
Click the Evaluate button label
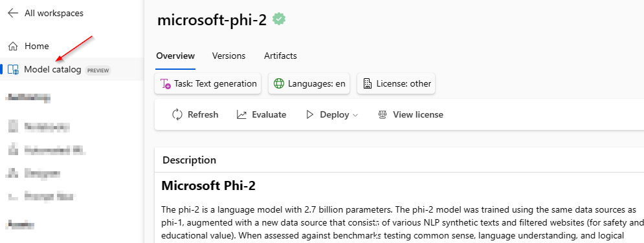click(x=269, y=115)
